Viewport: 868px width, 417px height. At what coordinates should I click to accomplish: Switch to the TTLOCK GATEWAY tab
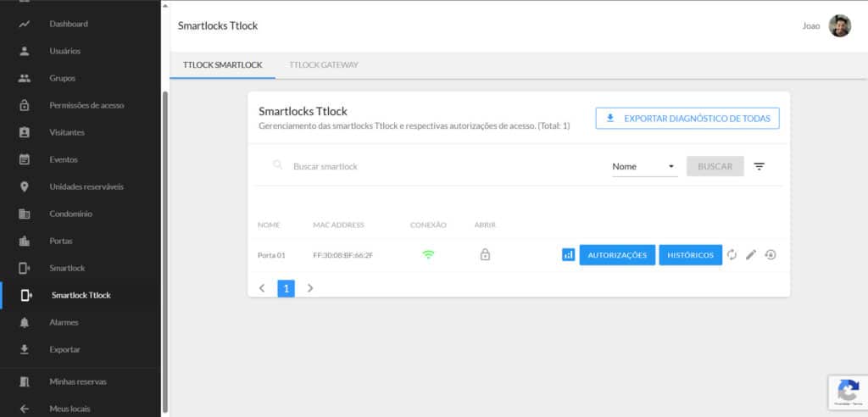click(x=324, y=64)
